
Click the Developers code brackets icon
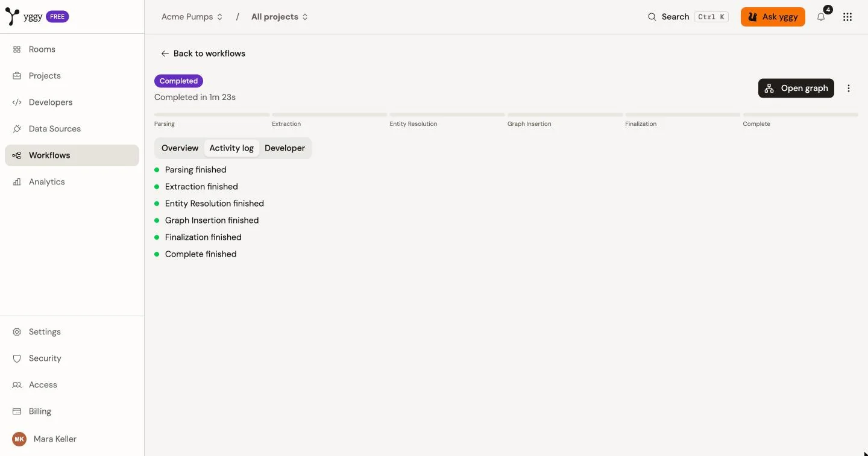[17, 102]
